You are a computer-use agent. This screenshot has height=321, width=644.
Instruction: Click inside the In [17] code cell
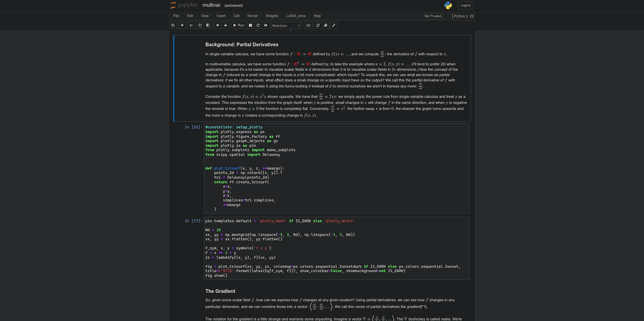tap(335, 248)
